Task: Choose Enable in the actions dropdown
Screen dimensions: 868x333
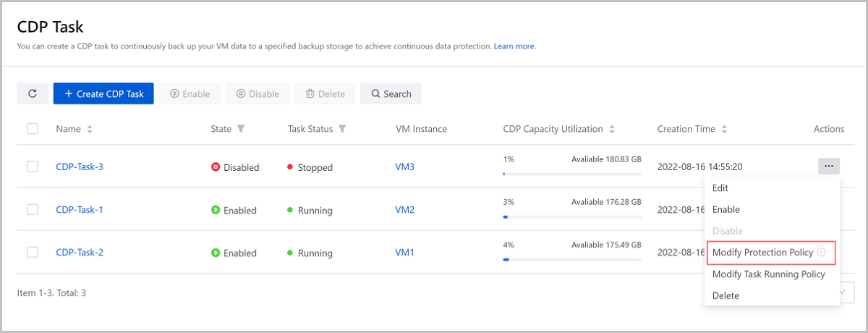Action: tap(726, 209)
